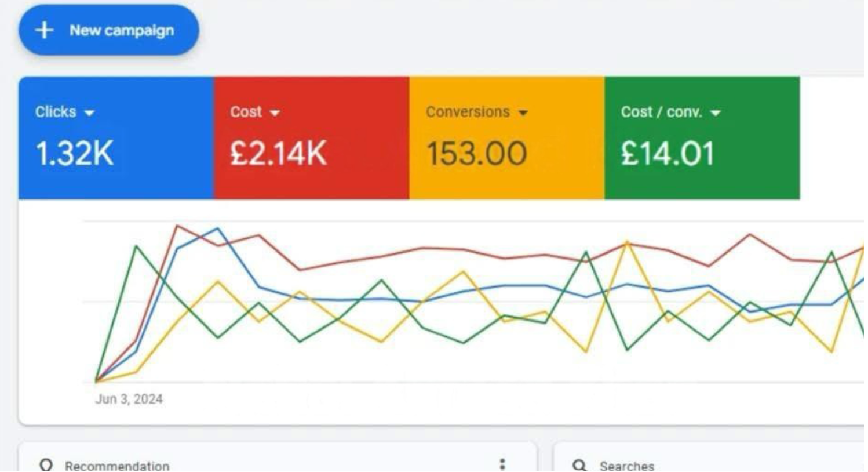Select the blue 1.32K Clicks value
This screenshot has height=472, width=868.
[74, 154]
